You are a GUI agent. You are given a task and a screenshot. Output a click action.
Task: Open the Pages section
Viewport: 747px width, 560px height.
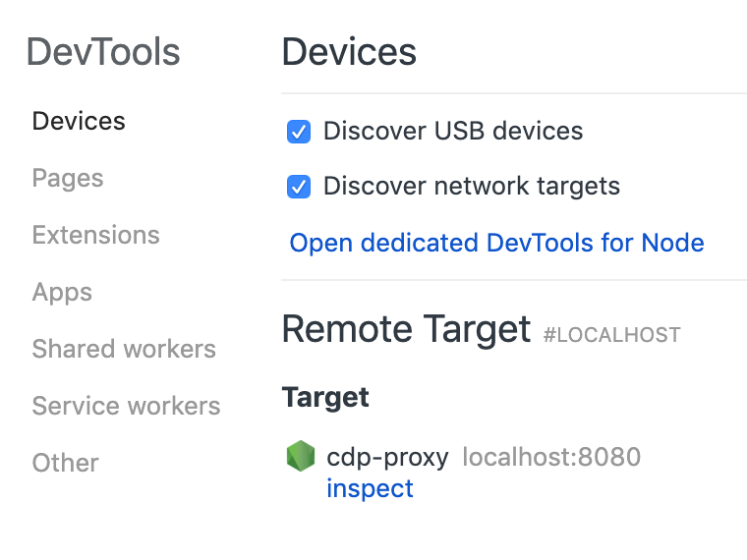[68, 178]
